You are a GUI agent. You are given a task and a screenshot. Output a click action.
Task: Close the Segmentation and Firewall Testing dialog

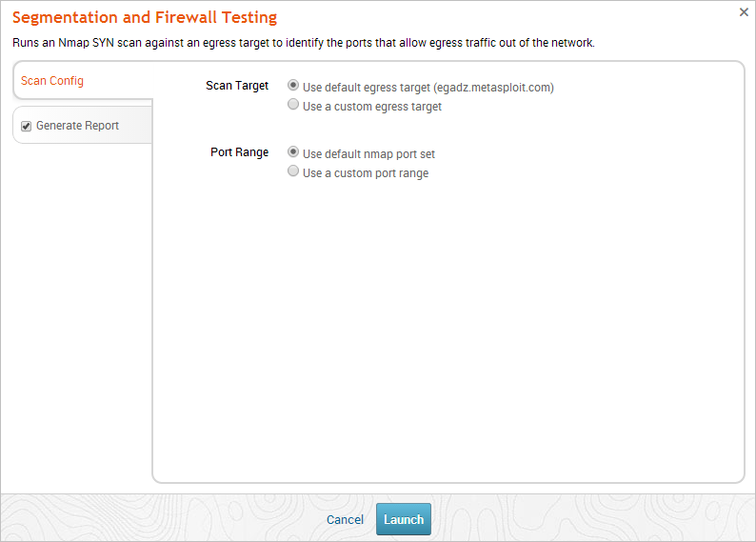[x=744, y=12]
